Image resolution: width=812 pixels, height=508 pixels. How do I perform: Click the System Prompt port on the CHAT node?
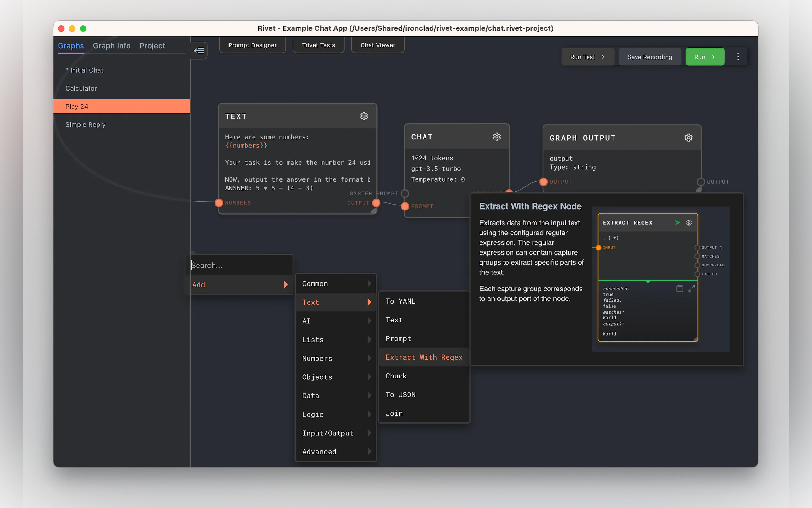(405, 194)
